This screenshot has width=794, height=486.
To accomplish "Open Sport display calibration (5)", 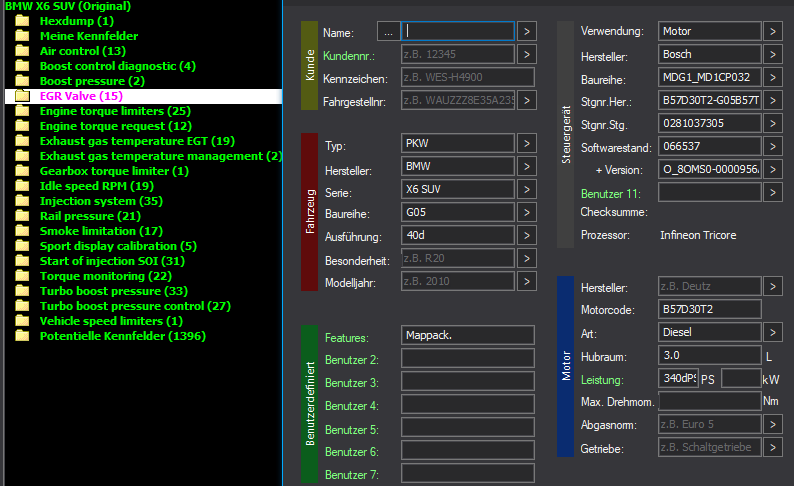I will [118, 246].
